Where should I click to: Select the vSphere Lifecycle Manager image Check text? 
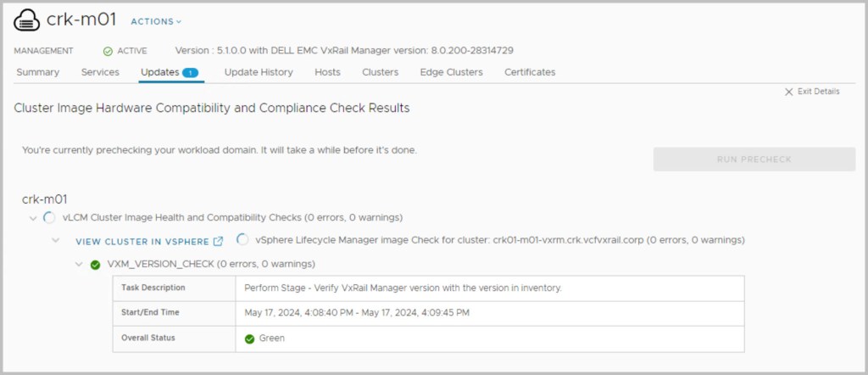click(x=500, y=240)
